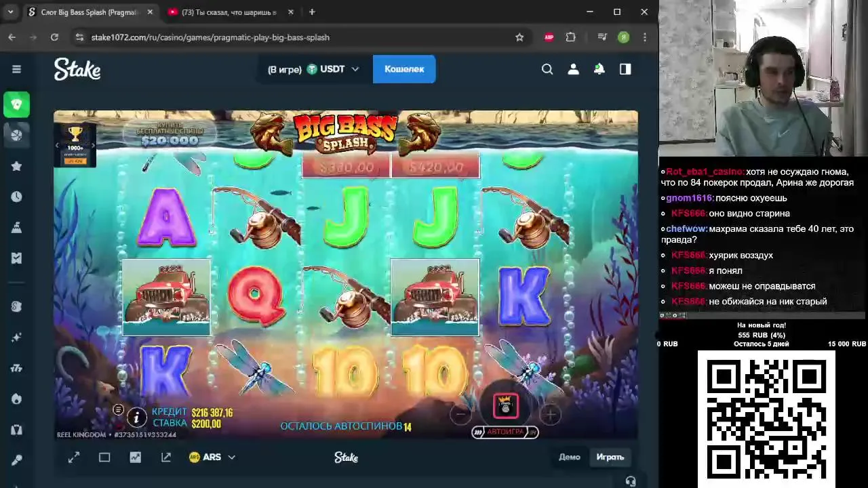Viewport: 868px width, 488px height.
Task: Switch the game to Играть mode
Action: click(610, 457)
